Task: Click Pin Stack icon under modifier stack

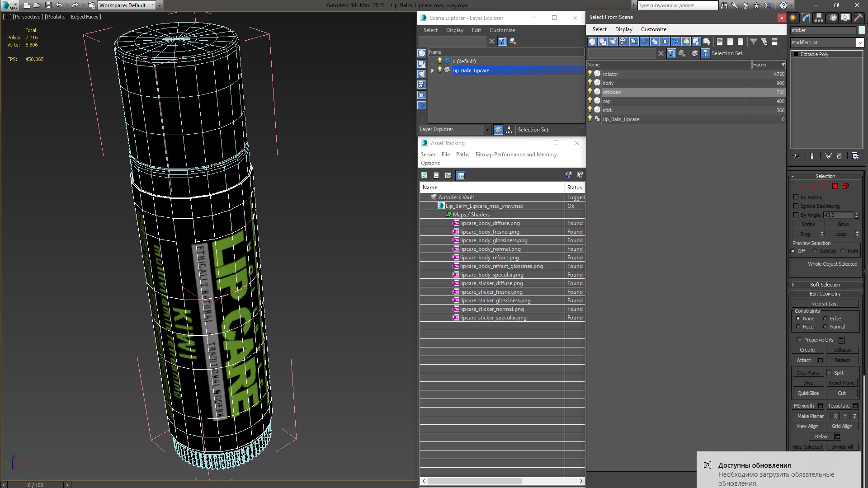Action: 797,156
